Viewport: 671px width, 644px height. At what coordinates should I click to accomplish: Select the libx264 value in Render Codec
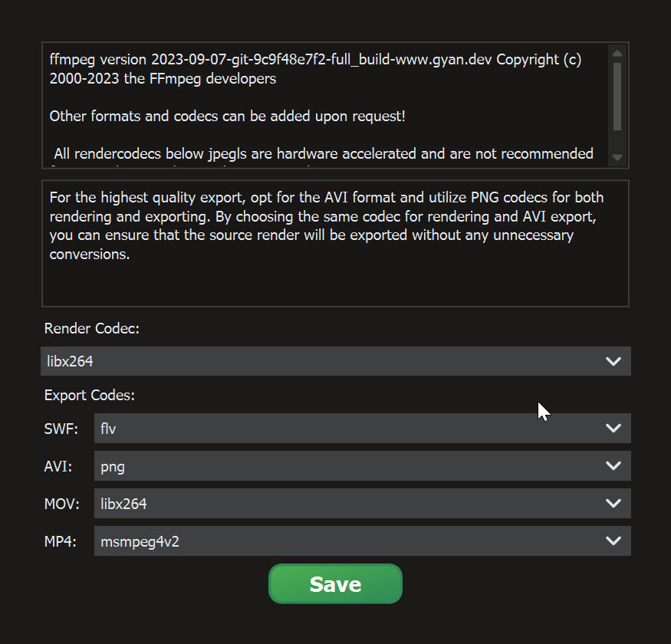point(71,361)
